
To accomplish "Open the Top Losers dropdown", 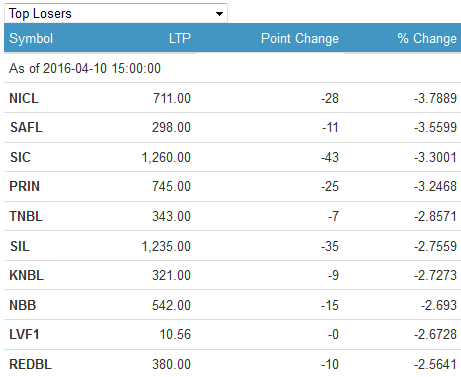I will [x=116, y=13].
